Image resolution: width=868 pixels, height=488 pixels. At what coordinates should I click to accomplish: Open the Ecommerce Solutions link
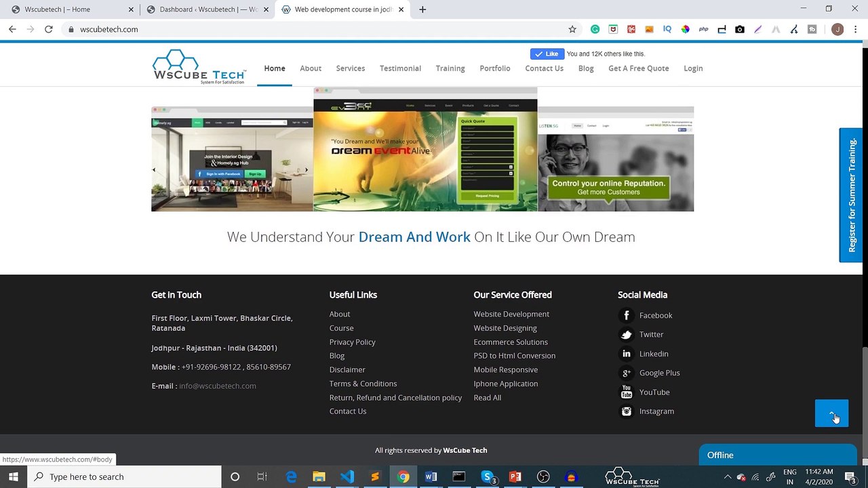511,342
